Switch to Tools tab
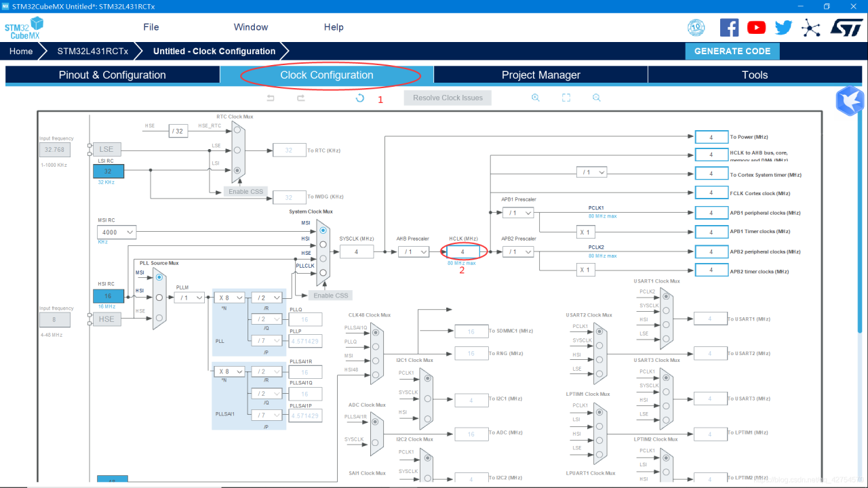This screenshot has height=488, width=868. click(755, 75)
